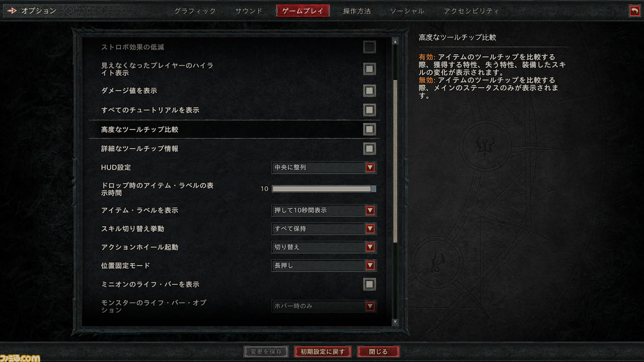Click the 閉じる button

379,351
